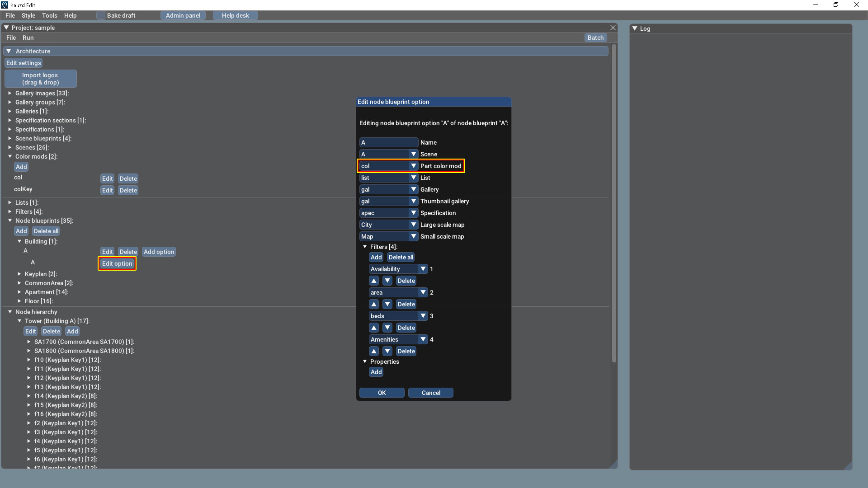Open the Large scale map dropdown

(x=413, y=225)
